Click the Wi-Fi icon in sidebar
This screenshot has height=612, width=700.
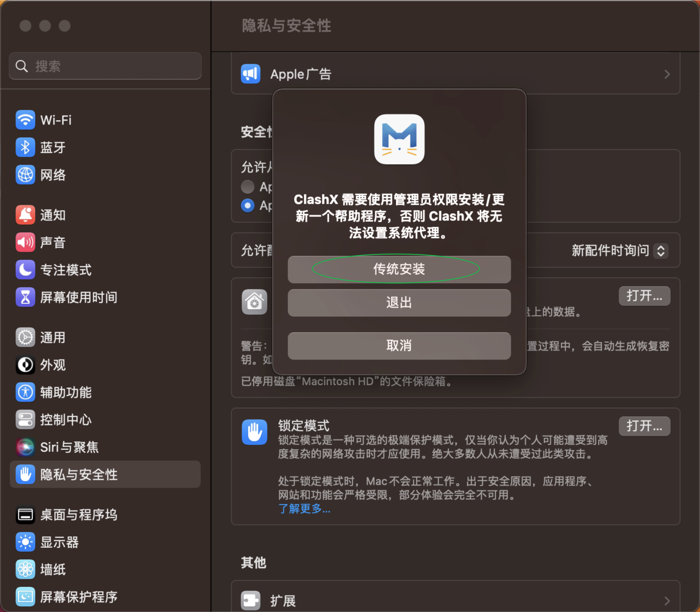point(25,120)
